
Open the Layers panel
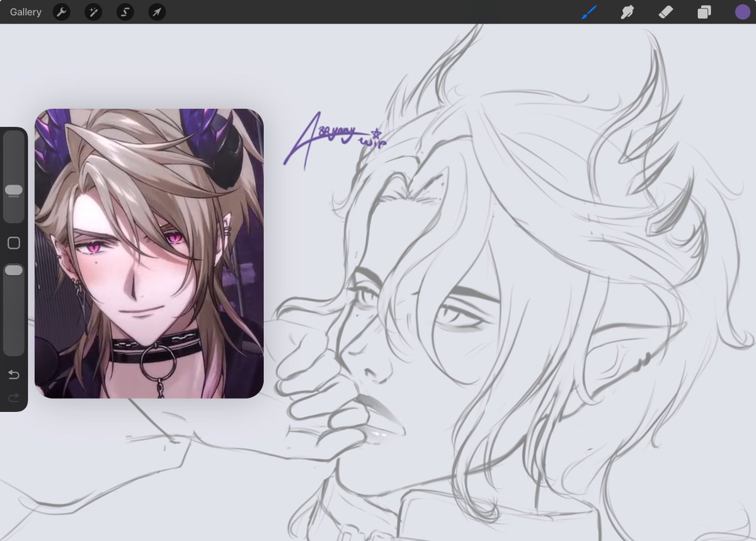704,12
